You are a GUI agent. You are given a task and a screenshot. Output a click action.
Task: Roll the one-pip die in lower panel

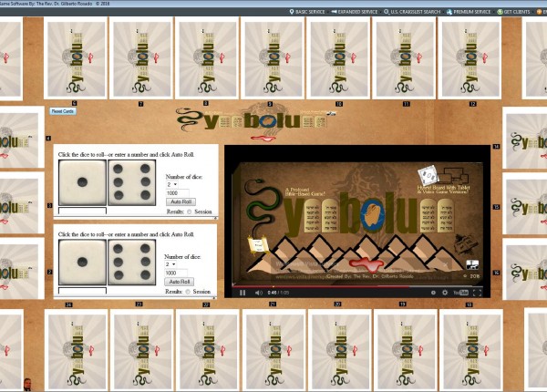click(81, 263)
